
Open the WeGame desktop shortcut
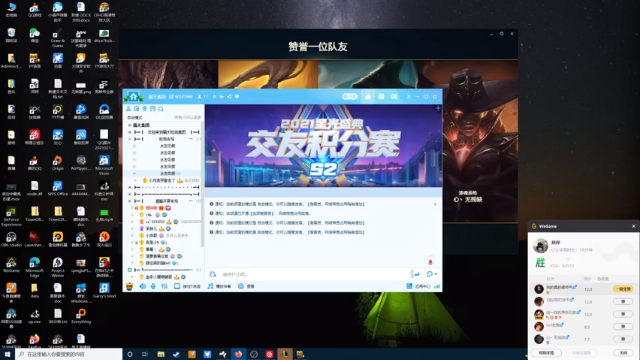tap(11, 265)
